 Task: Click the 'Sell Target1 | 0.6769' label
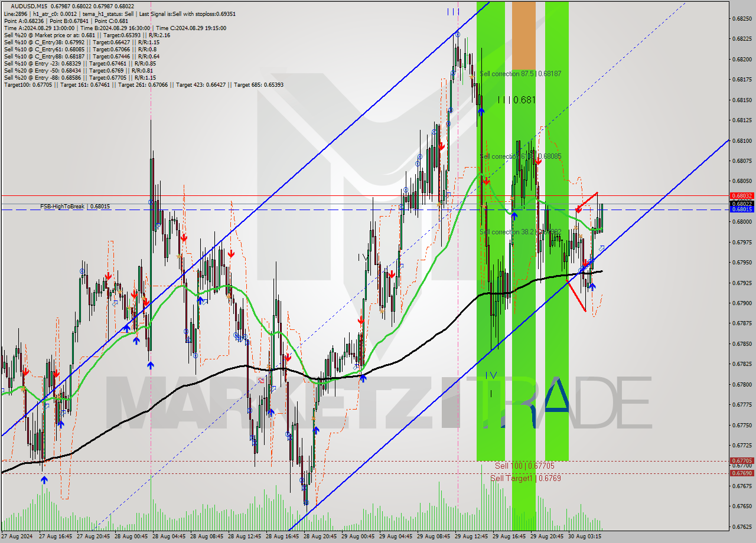526,478
